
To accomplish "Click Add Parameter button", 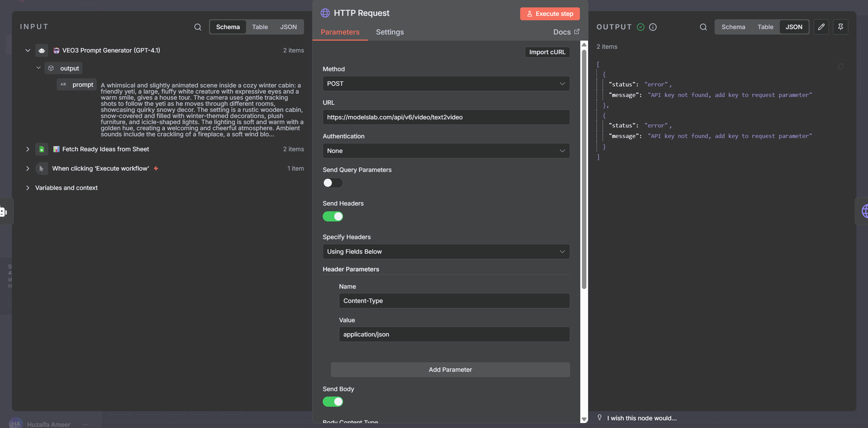I will (x=450, y=370).
